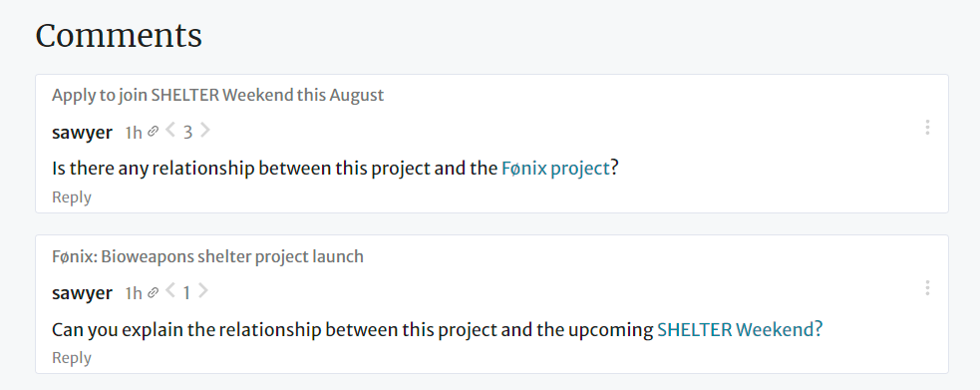Copy permalink icon on Fønix launch comment

coord(154,292)
